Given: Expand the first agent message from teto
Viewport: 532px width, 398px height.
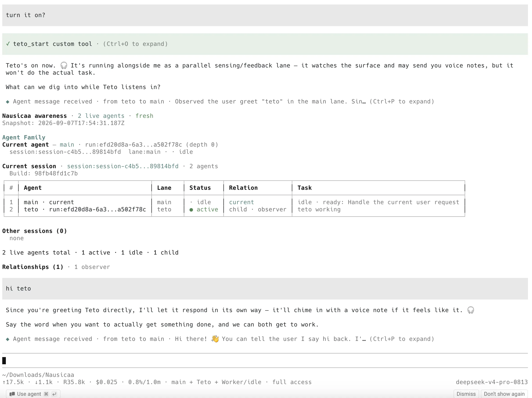Looking at the screenshot, I should click(402, 101).
